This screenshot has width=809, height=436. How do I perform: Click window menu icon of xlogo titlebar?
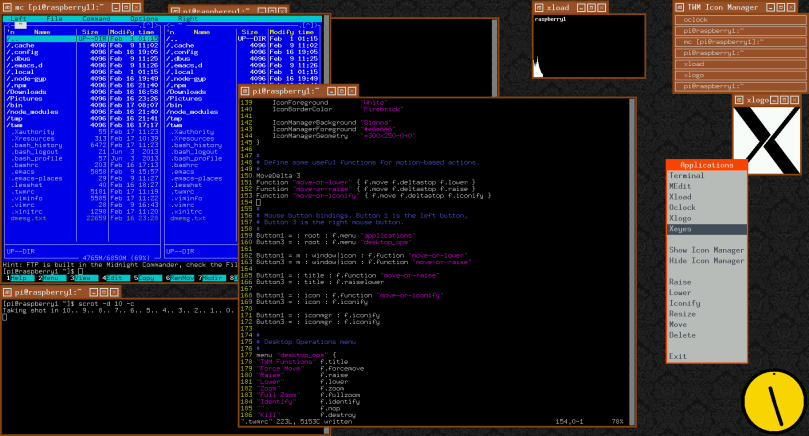point(739,100)
